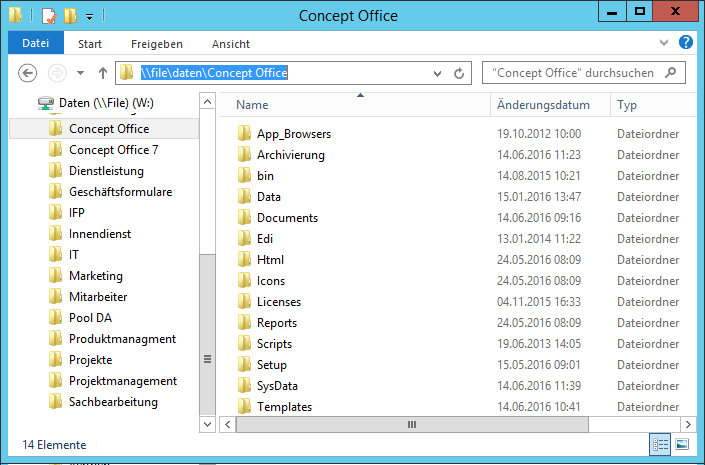
Task: Click Properties icon in quick access toolbar
Action: 48,15
